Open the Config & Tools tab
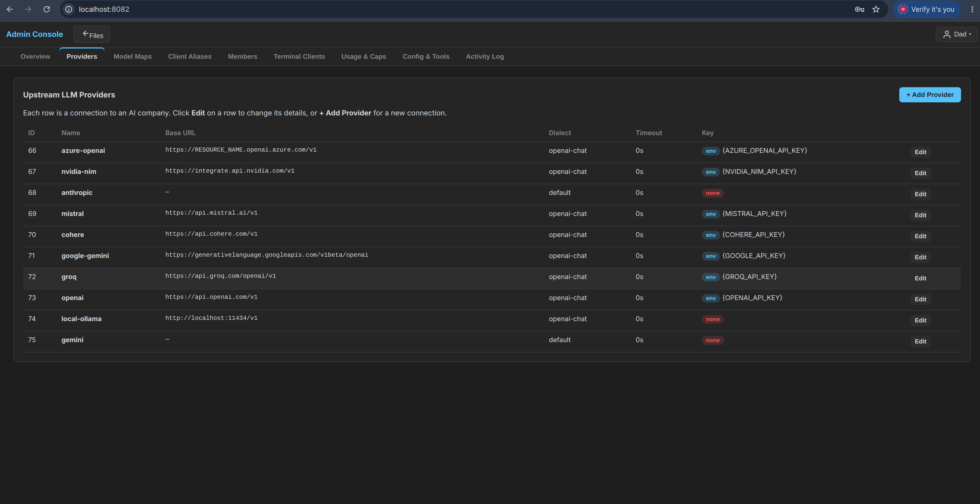 (426, 56)
